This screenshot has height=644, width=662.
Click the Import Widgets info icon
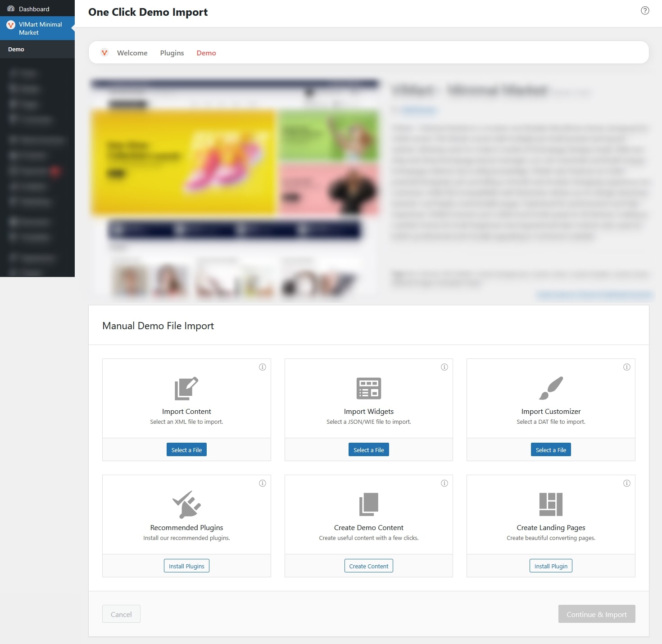(x=444, y=367)
